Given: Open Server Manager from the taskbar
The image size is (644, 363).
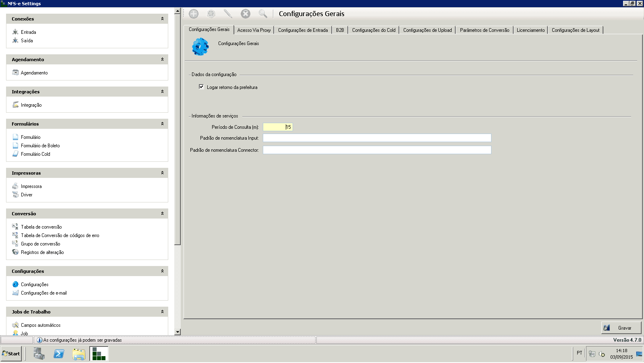Looking at the screenshot, I should coord(39,354).
